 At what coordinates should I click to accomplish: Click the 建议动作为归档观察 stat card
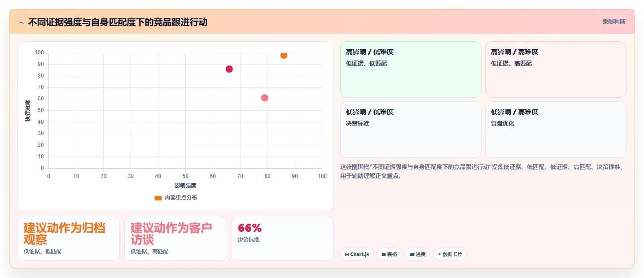69,238
